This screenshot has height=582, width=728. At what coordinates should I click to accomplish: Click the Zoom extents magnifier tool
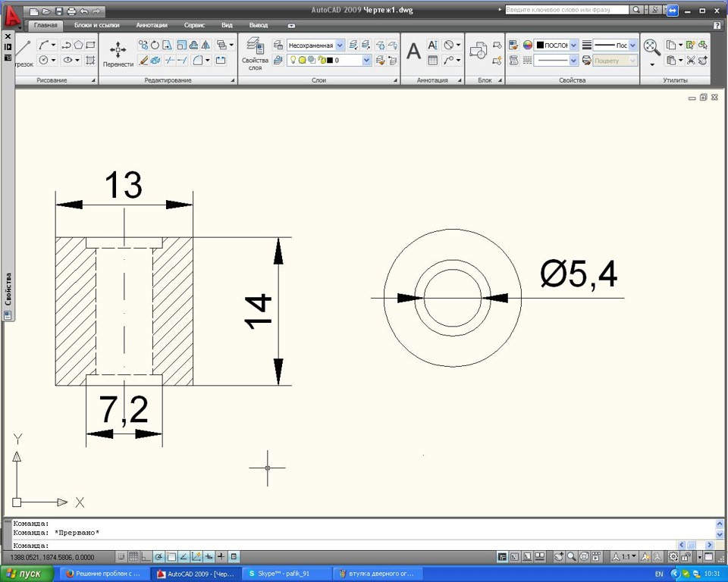(x=652, y=47)
